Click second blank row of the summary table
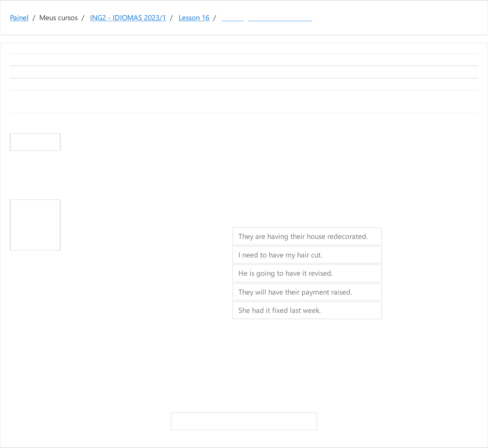Image resolution: width=488 pixels, height=448 pixels. click(x=244, y=72)
